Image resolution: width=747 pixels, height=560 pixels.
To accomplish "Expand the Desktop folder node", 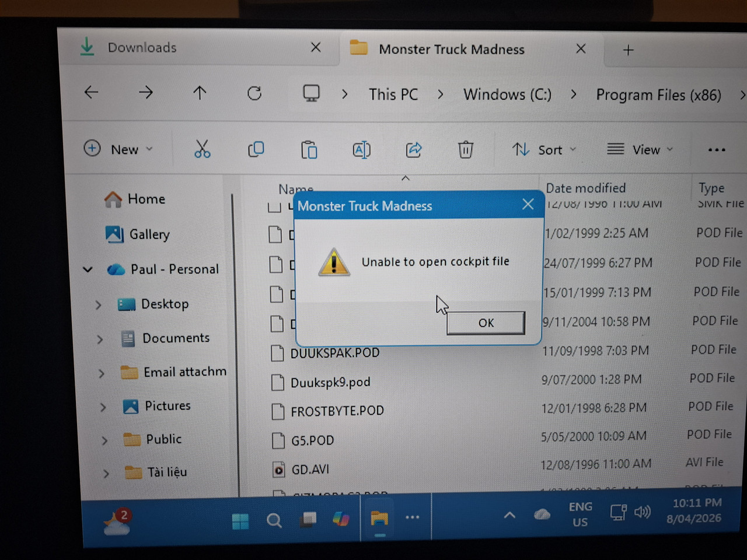I will click(x=99, y=304).
